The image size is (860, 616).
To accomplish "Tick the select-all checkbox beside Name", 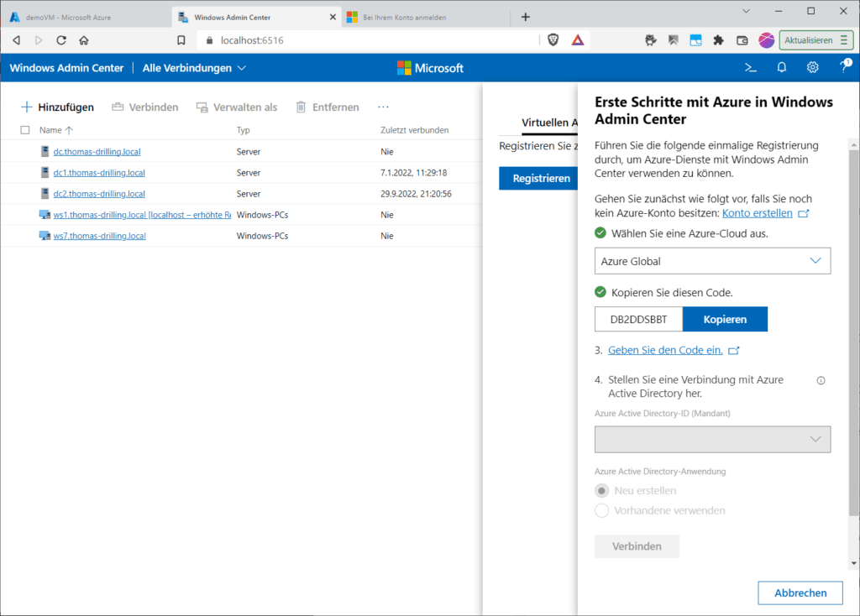I will [x=24, y=130].
